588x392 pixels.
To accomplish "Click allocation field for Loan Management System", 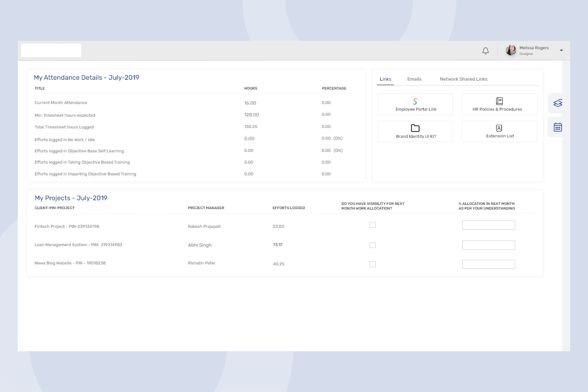I will coord(489,245).
